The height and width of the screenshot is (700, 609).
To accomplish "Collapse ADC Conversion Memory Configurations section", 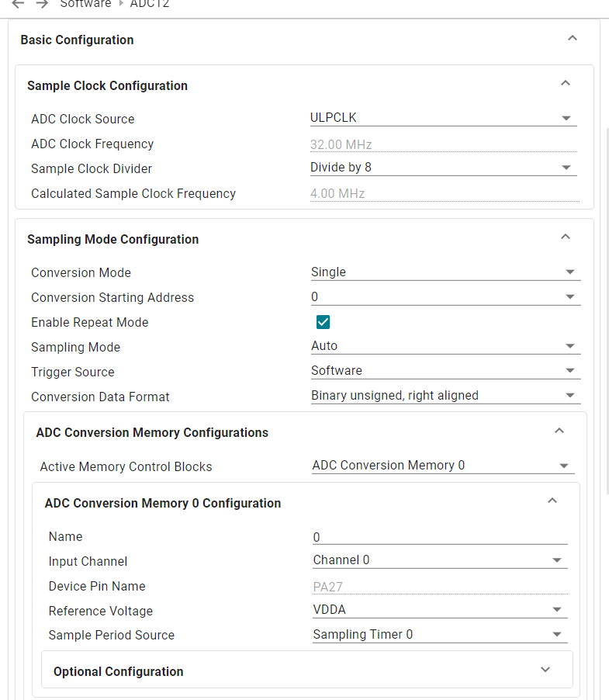I will pos(559,431).
